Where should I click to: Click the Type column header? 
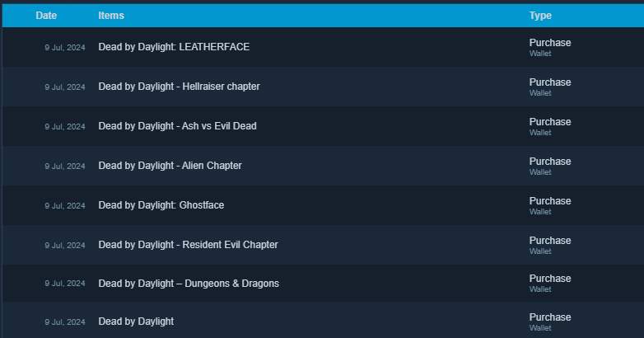540,16
